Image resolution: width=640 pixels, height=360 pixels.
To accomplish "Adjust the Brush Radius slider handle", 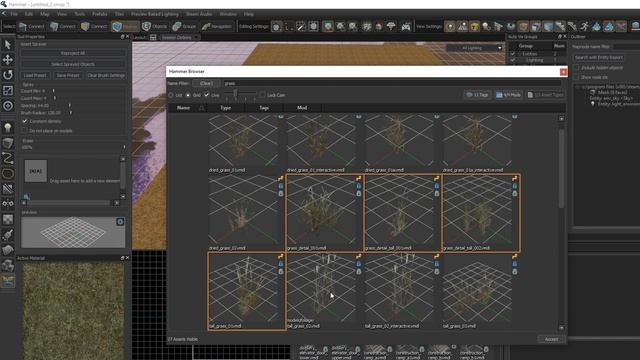I will tap(71, 112).
